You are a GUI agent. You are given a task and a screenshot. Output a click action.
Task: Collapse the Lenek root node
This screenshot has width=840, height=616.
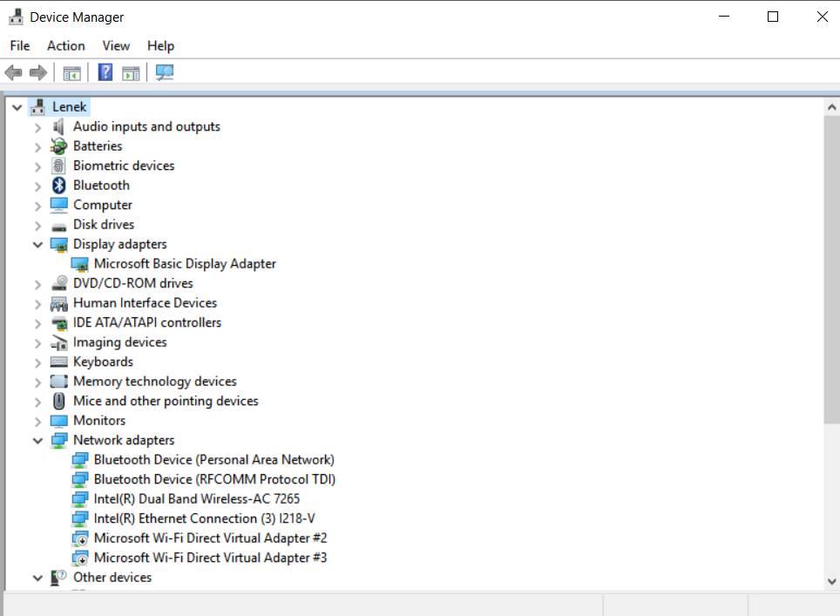click(17, 108)
